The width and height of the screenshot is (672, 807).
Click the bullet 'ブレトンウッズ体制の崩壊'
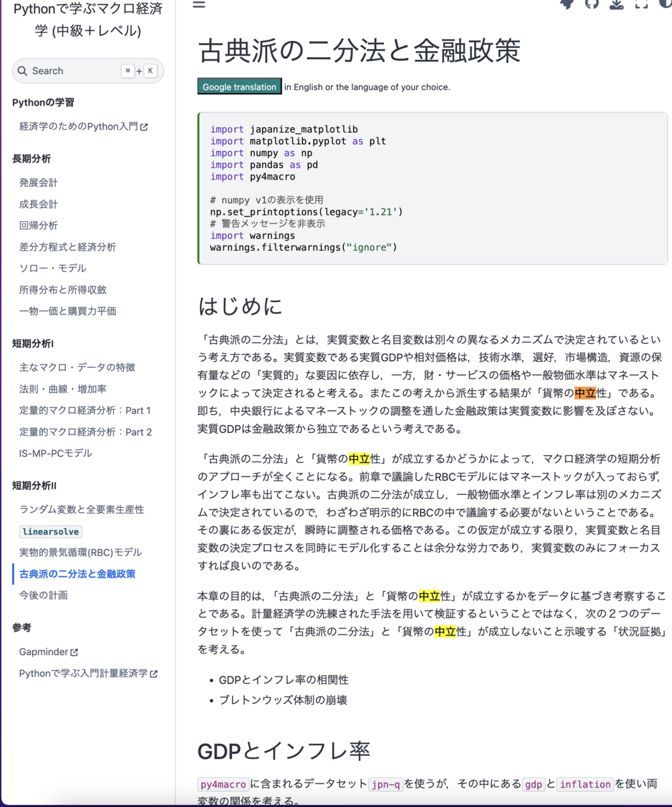(283, 700)
